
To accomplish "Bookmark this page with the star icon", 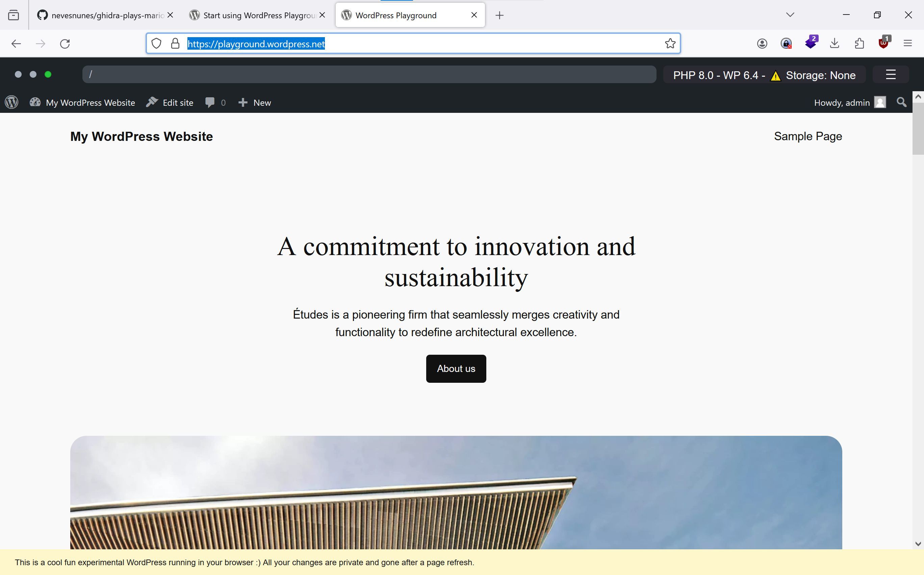I will click(x=670, y=43).
